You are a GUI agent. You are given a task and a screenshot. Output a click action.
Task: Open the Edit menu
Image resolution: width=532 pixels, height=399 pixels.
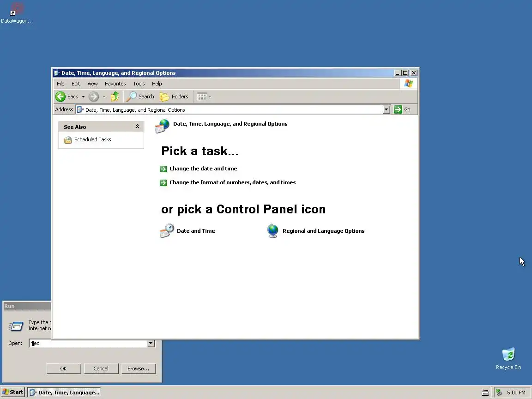(76, 84)
